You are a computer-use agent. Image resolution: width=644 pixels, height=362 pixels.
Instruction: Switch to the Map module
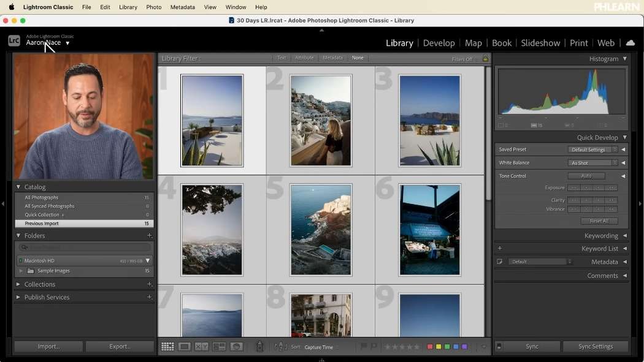(473, 43)
